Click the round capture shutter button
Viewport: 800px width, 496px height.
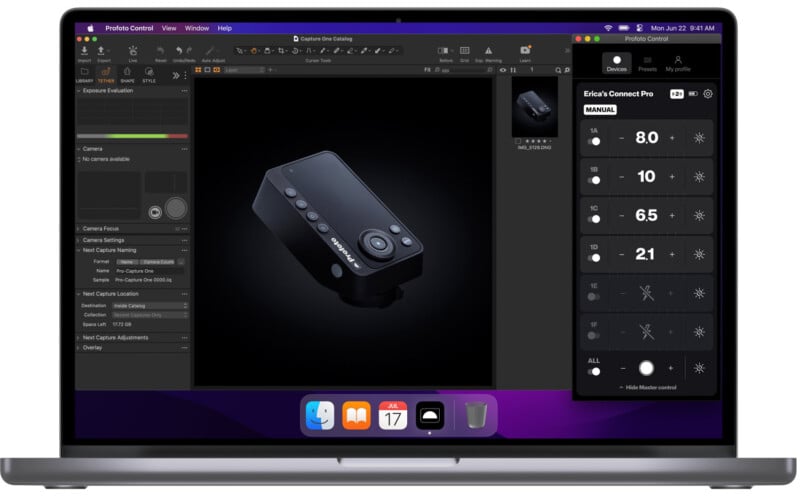pyautogui.click(x=176, y=208)
